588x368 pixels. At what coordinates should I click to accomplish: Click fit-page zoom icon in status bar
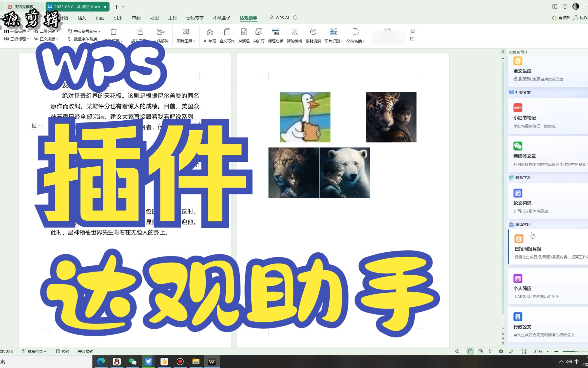tap(524, 351)
